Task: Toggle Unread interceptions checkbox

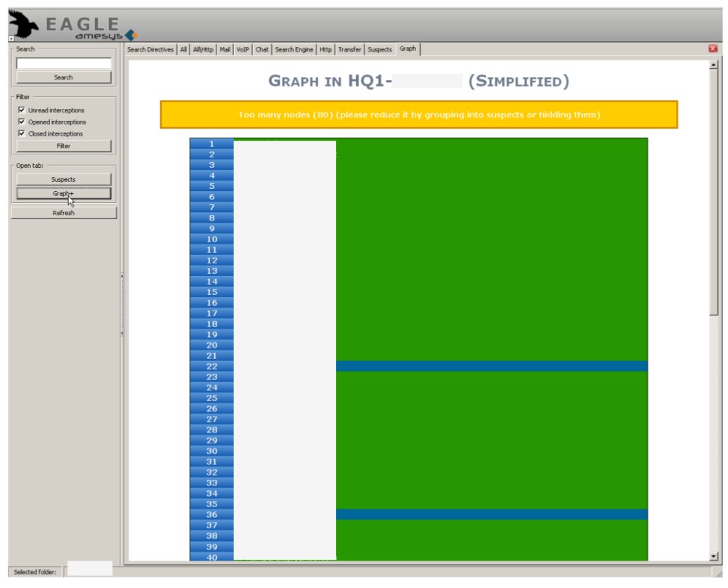Action: 21,110
